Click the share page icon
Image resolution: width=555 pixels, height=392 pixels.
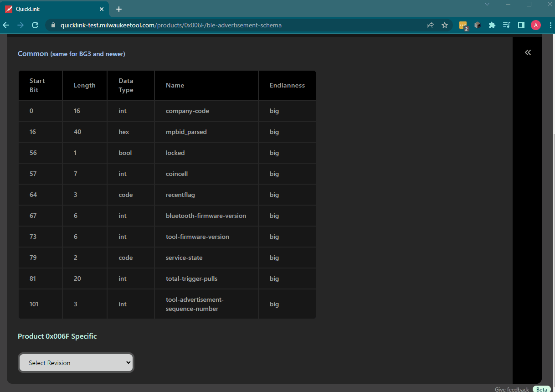click(430, 26)
